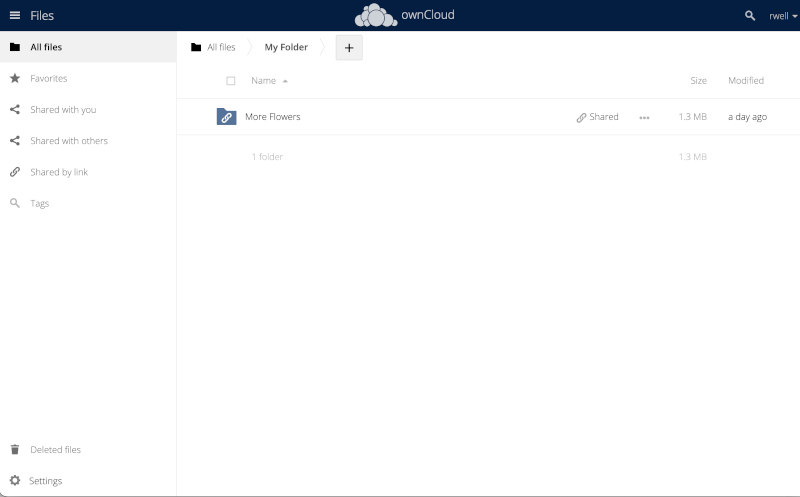Image resolution: width=800 pixels, height=497 pixels.
Task: Open Tags filter in sidebar
Action: [x=88, y=203]
